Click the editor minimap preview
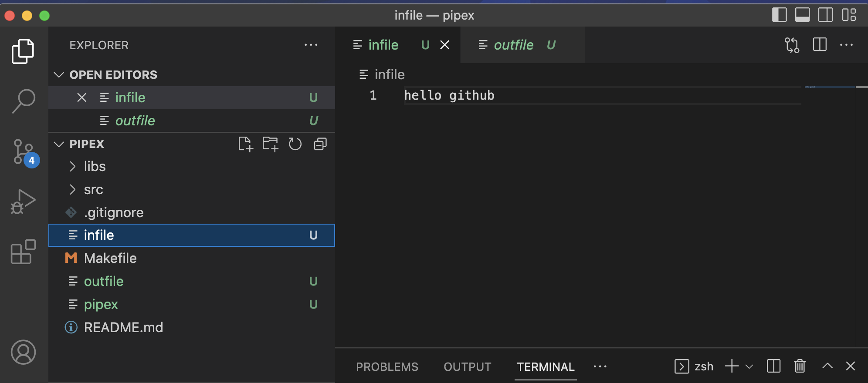 pyautogui.click(x=830, y=87)
